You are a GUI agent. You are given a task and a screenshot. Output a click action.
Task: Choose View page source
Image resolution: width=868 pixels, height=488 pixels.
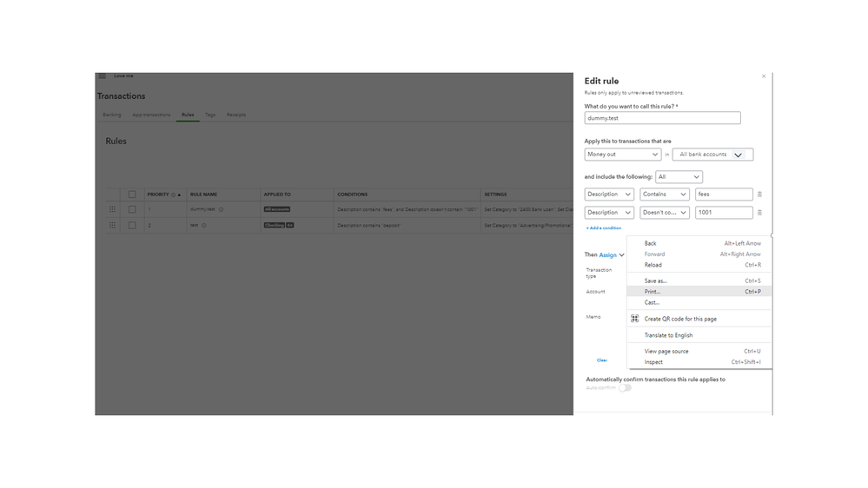pos(699,352)
